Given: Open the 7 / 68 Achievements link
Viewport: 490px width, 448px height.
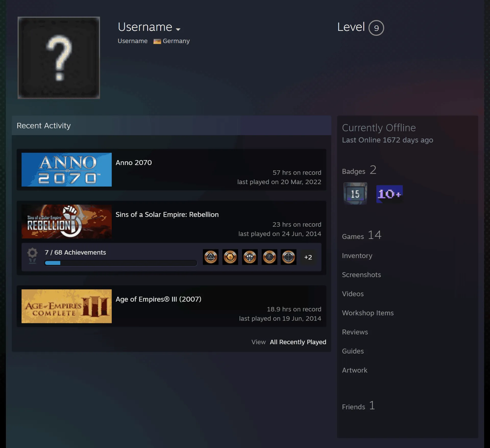Looking at the screenshot, I should point(75,252).
